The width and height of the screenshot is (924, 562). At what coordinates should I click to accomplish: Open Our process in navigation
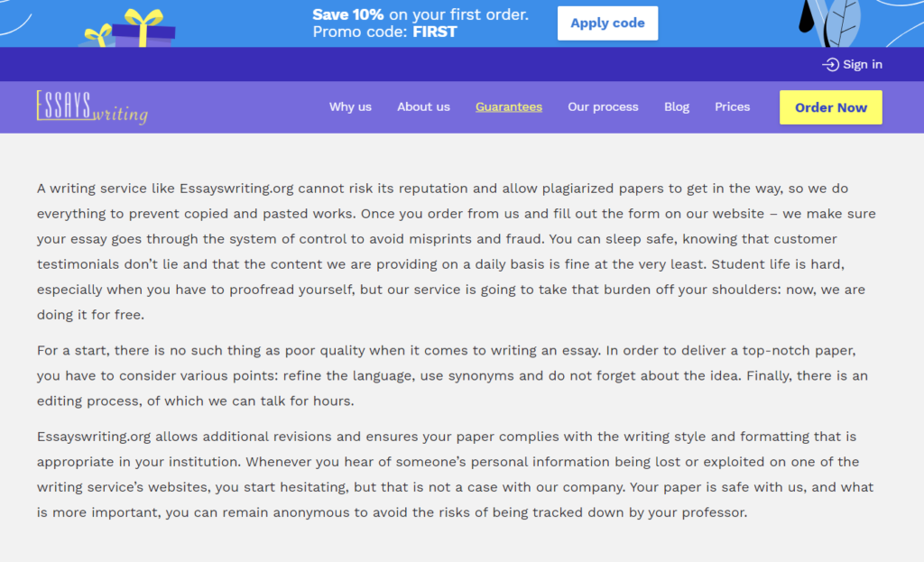[x=603, y=106]
